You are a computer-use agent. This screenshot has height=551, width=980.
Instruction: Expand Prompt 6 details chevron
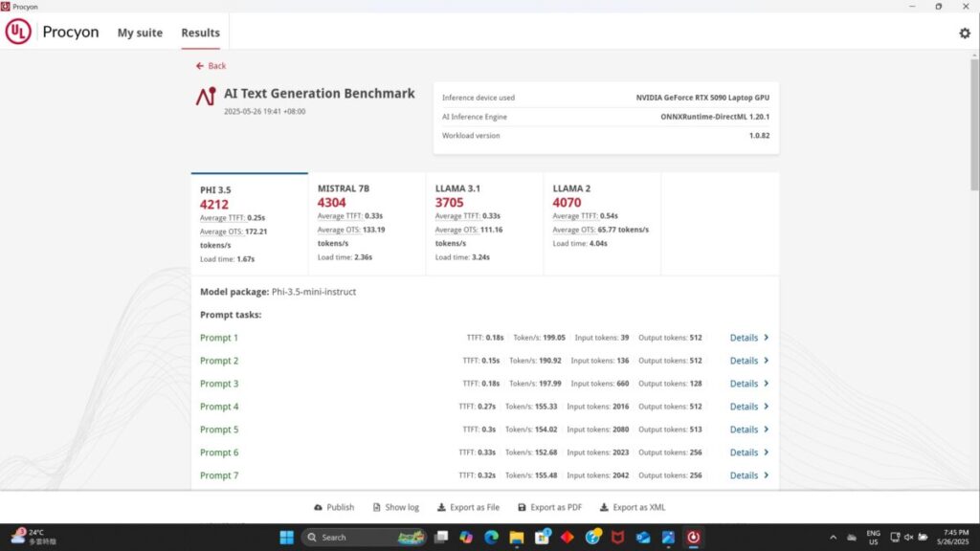767,452
